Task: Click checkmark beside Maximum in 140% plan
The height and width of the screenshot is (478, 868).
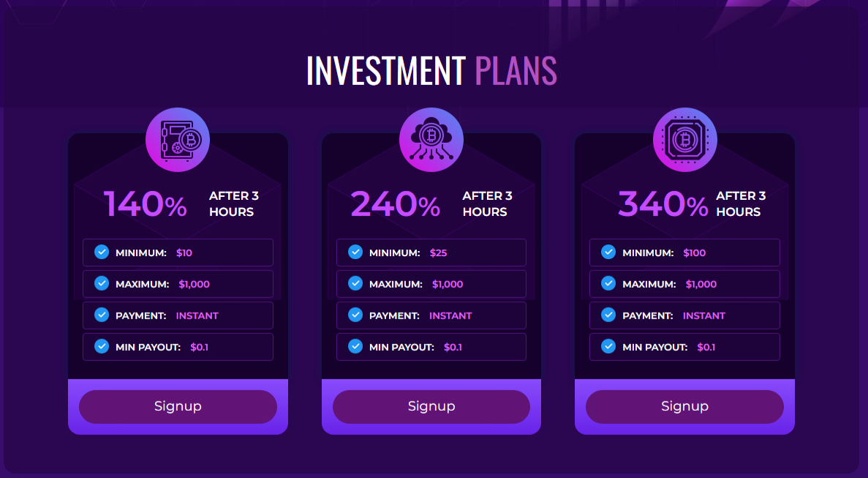Action: 102,284
